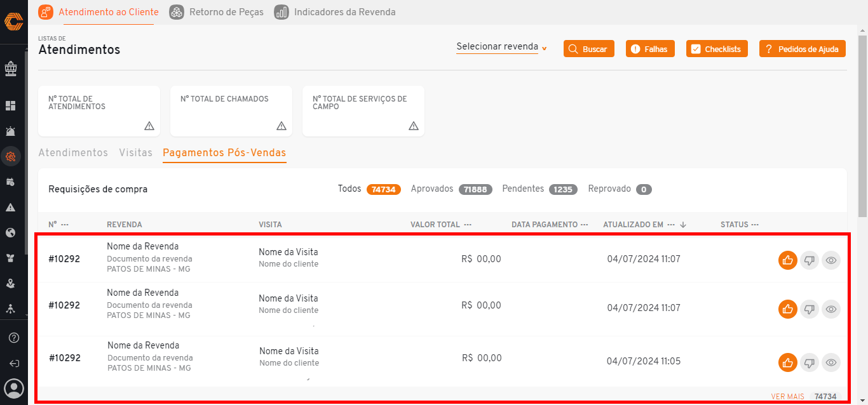The height and width of the screenshot is (405, 868).
Task: Filter by Reprovado requests
Action: pyautogui.click(x=620, y=189)
